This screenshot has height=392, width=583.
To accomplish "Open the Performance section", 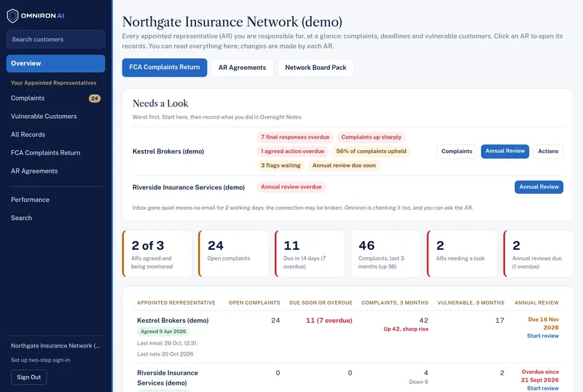I will pyautogui.click(x=30, y=200).
